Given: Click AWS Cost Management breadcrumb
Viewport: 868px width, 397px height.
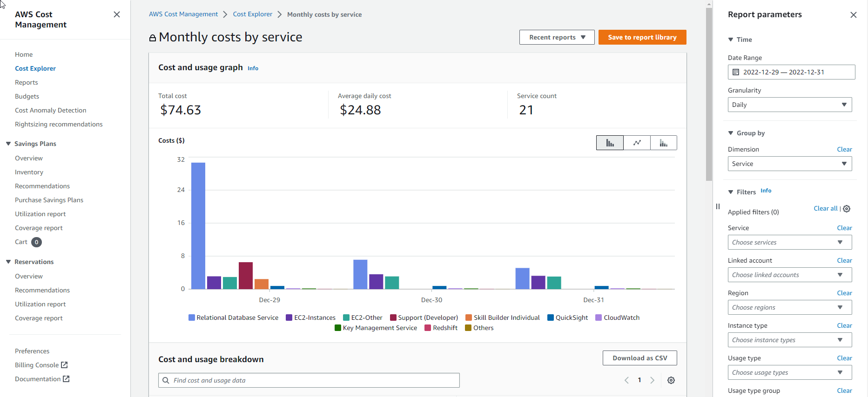Looking at the screenshot, I should 183,14.
